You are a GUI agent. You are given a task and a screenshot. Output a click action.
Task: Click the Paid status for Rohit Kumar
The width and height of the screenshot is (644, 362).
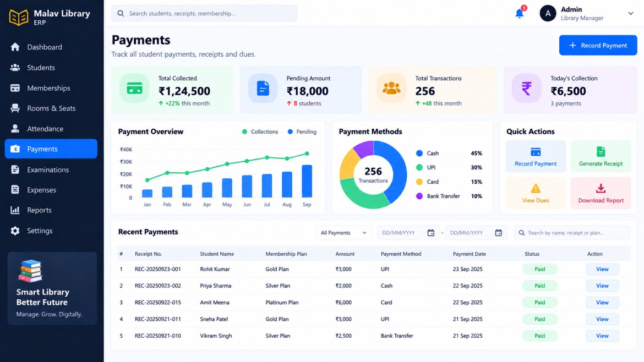coord(539,269)
